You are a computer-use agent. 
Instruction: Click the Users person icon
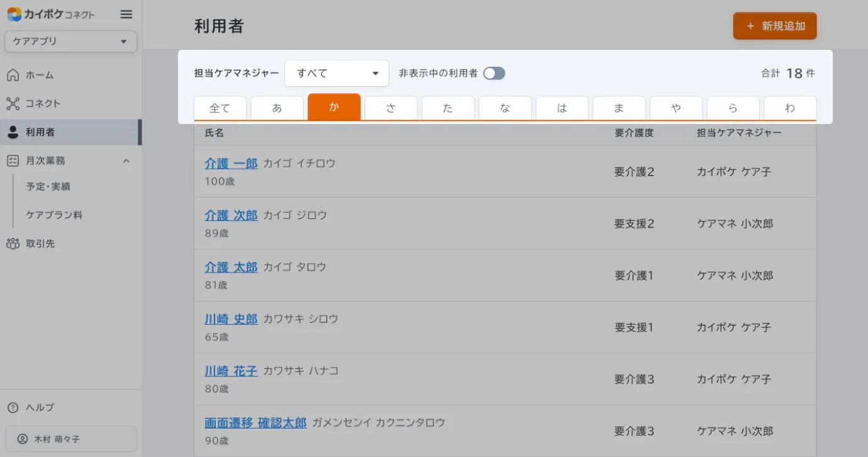(x=13, y=132)
